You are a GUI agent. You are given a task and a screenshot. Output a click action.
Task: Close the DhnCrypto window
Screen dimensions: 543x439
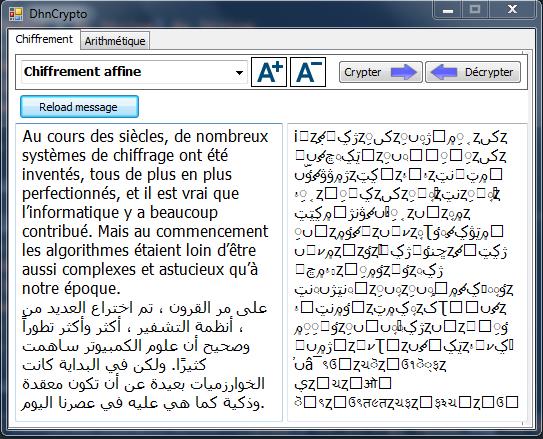click(x=512, y=10)
